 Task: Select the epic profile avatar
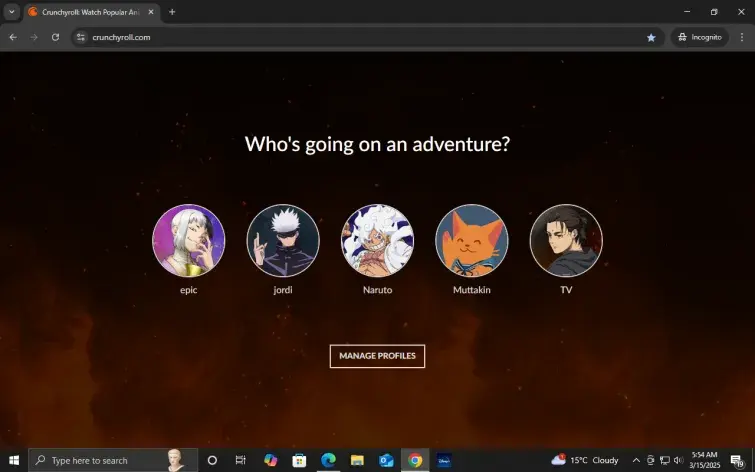[x=188, y=240]
